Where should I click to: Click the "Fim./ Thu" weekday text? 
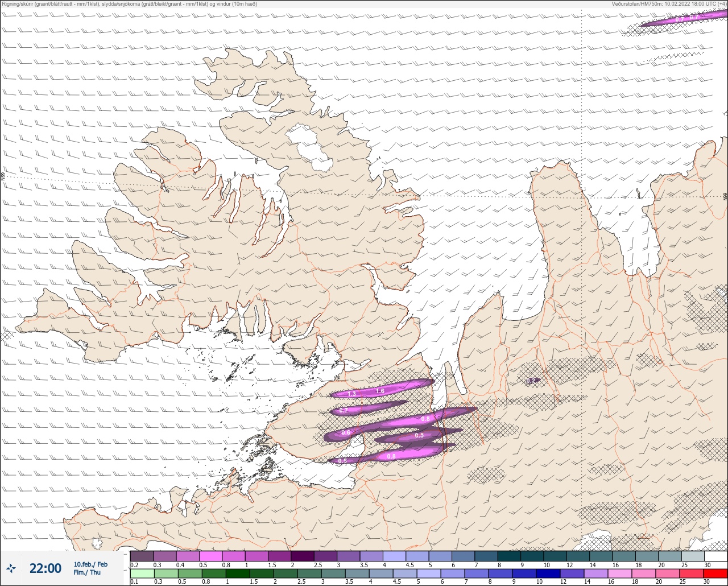(x=87, y=572)
